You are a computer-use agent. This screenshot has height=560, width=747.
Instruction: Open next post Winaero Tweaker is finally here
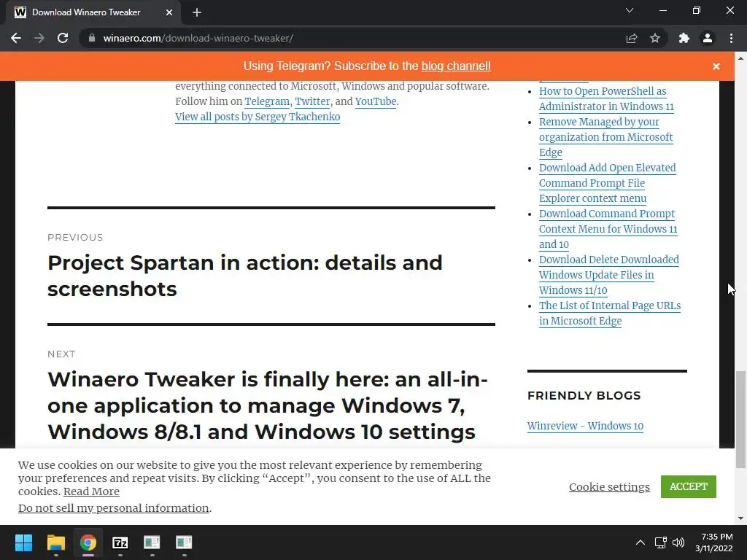click(x=267, y=405)
